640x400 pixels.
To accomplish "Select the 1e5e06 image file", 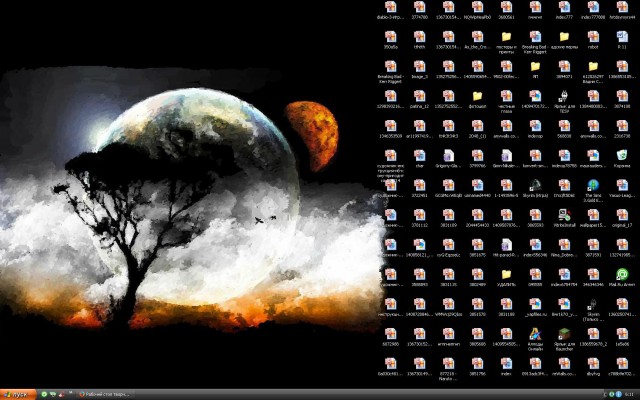I will (622, 334).
